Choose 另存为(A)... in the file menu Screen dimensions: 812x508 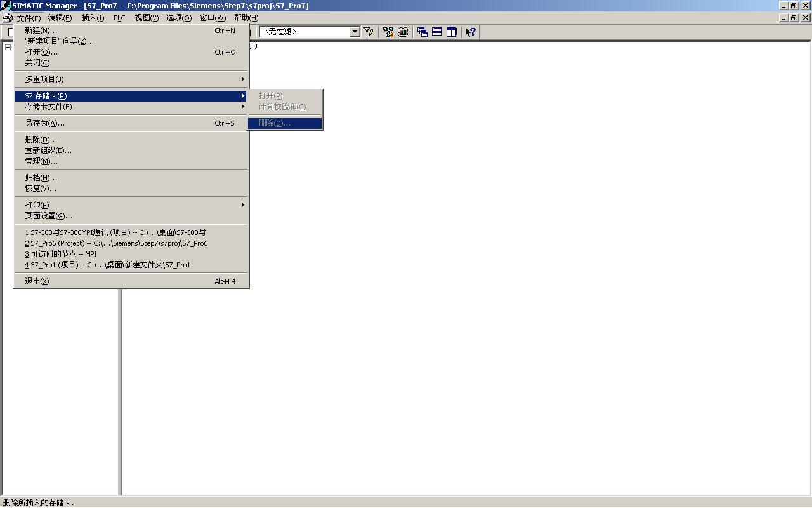131,123
